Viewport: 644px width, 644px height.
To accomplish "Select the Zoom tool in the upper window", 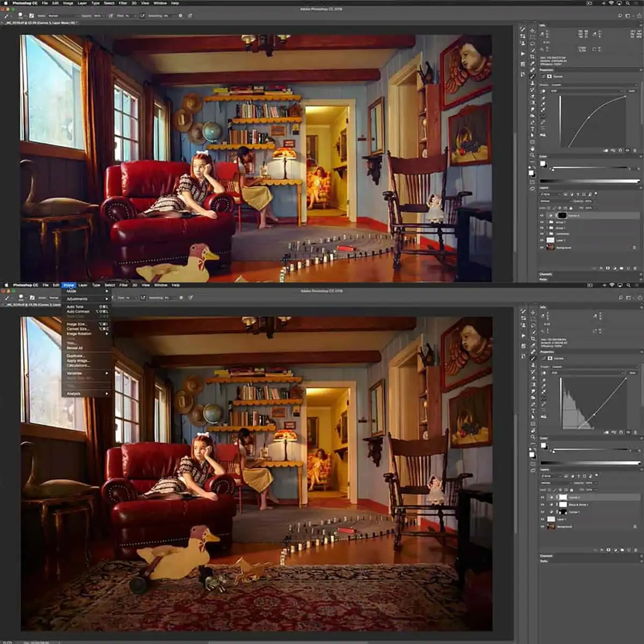I will click(532, 155).
